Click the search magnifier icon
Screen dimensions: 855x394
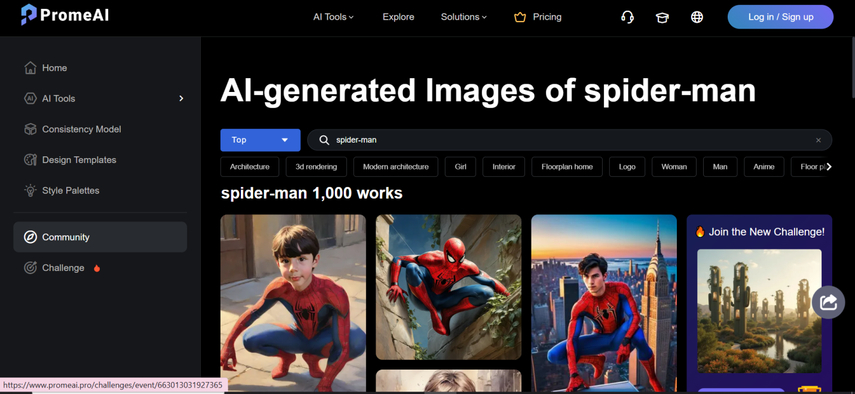tap(324, 140)
